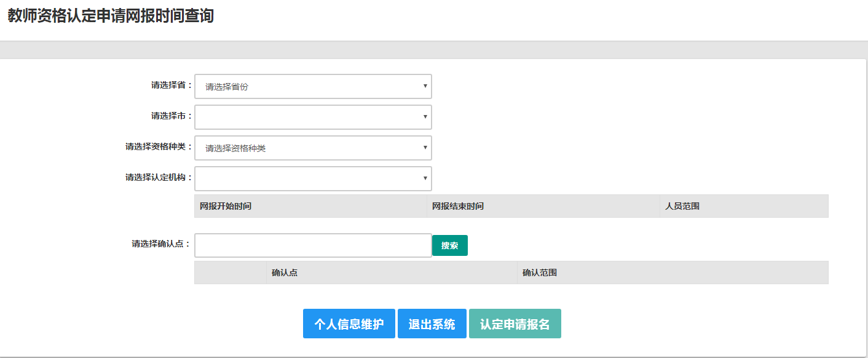Select the 人员范围 column header
This screenshot has height=358, width=868.
point(682,207)
